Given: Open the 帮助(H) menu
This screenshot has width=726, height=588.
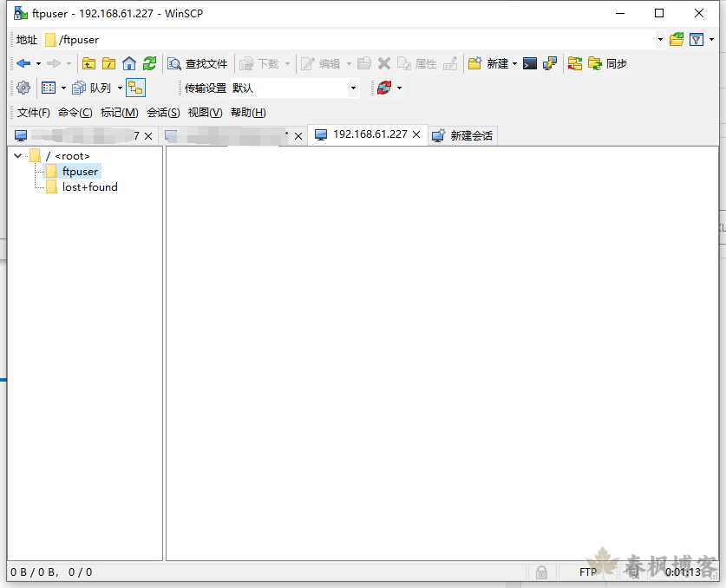Looking at the screenshot, I should coord(248,113).
